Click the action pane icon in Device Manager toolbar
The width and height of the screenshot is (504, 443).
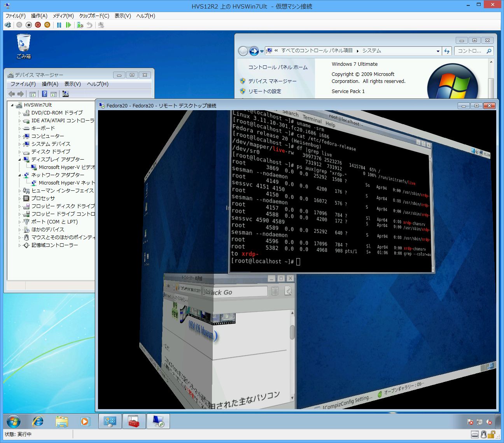click(54, 94)
